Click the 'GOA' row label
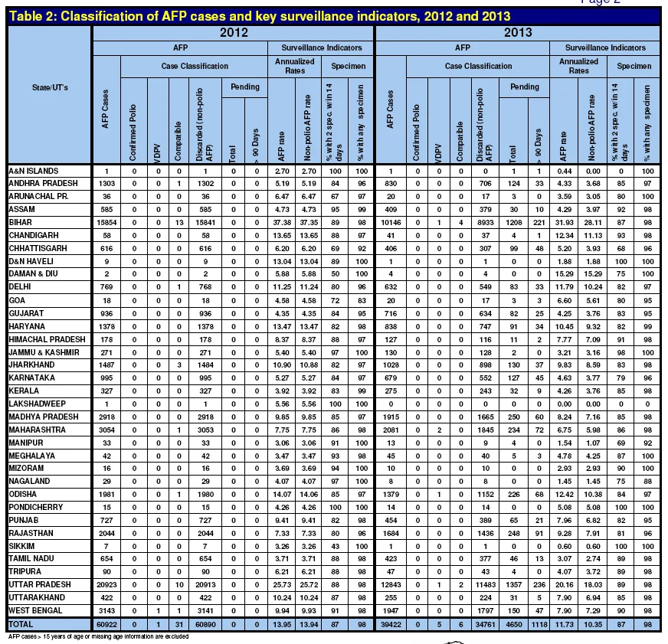Image resolution: width=668 pixels, height=644 pixels. pyautogui.click(x=17, y=300)
